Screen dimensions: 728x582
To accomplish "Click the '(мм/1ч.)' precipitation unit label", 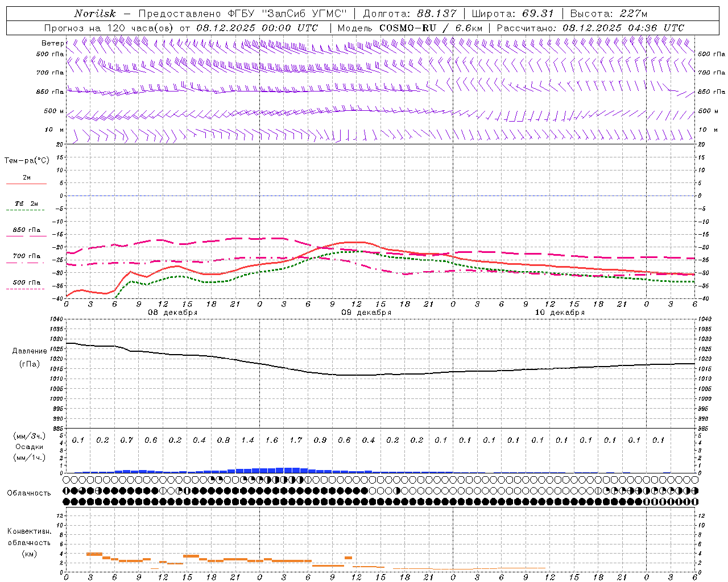I will click(28, 458).
